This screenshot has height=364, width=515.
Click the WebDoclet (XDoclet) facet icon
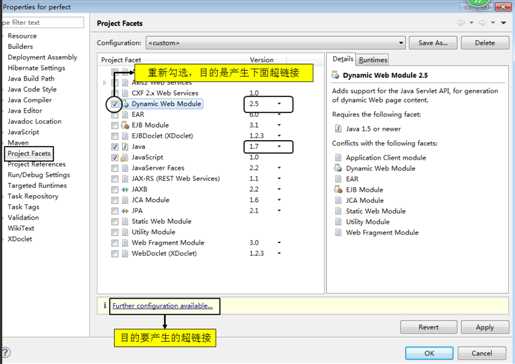coord(125,253)
